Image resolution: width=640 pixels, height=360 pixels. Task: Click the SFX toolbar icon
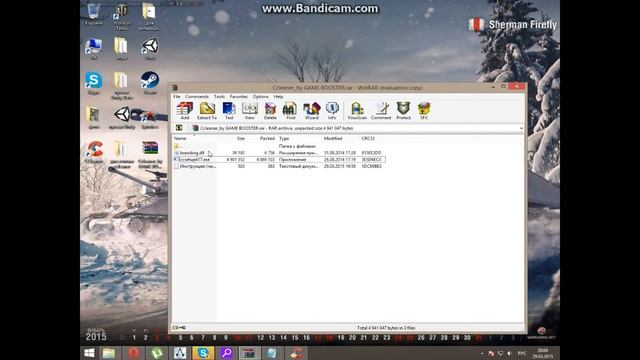point(424,111)
